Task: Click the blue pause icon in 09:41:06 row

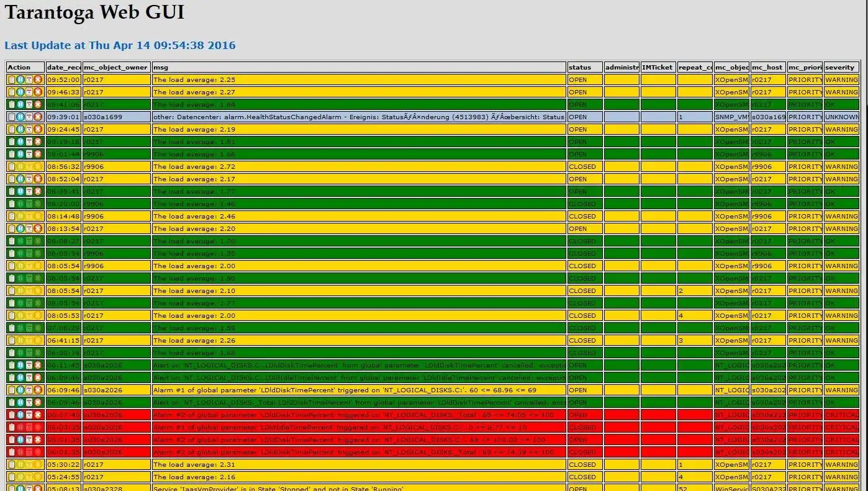Action: pyautogui.click(x=20, y=104)
